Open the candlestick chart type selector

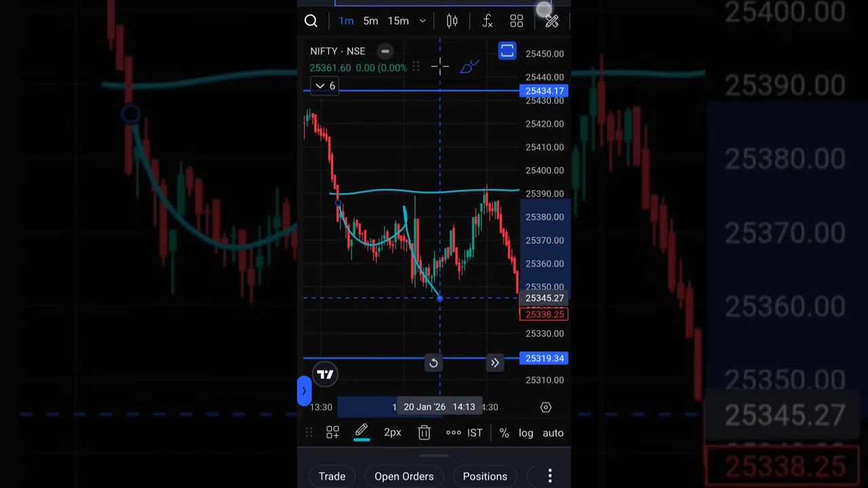(x=452, y=21)
